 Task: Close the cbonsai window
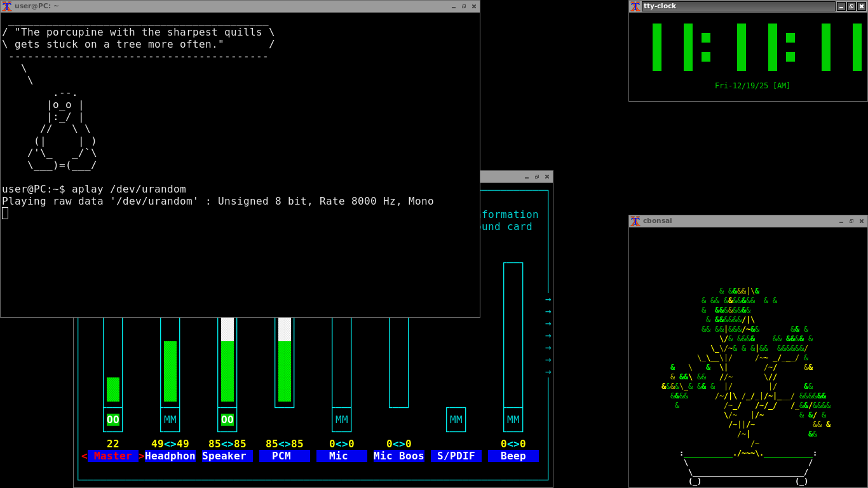point(862,221)
